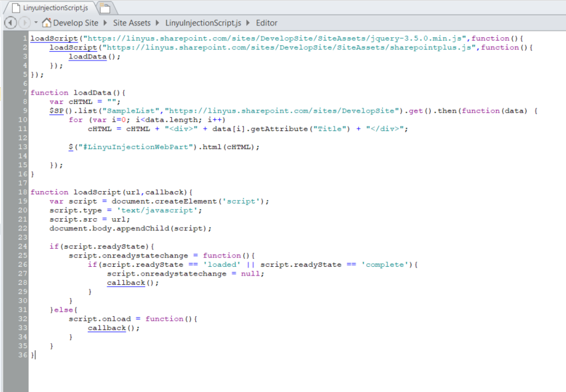Click the 'loaded' string on line 26

(222, 264)
